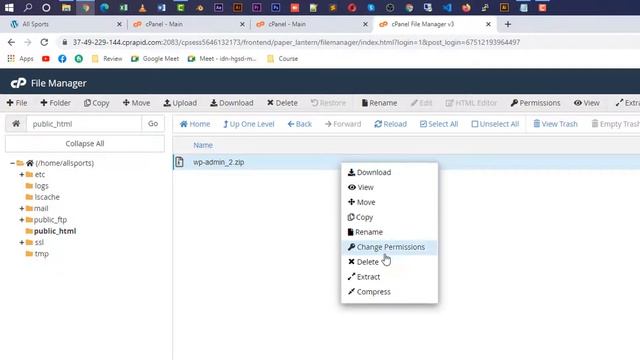The height and width of the screenshot is (360, 640).
Task: Open the YouTube bookmark icon
Action: point(46,59)
